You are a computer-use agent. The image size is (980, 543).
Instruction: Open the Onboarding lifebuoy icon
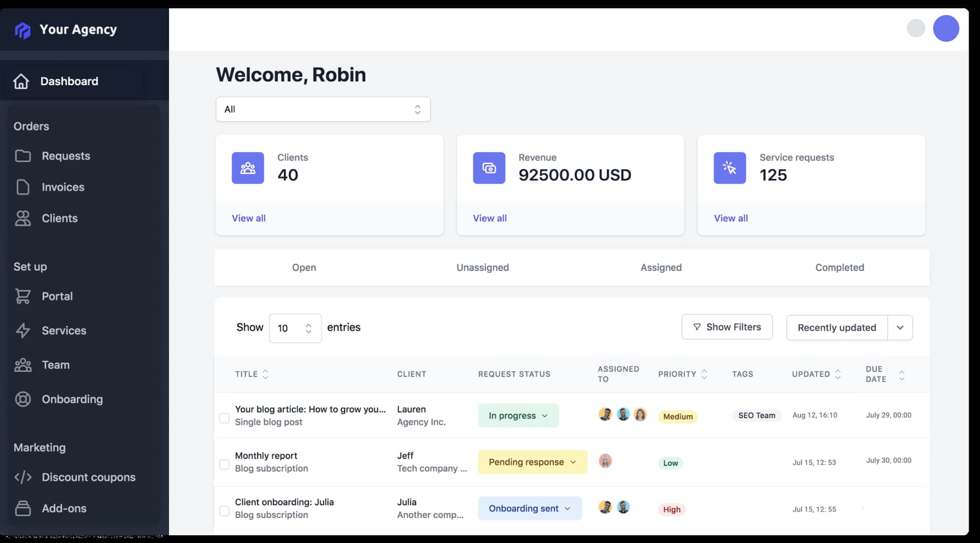pos(23,399)
